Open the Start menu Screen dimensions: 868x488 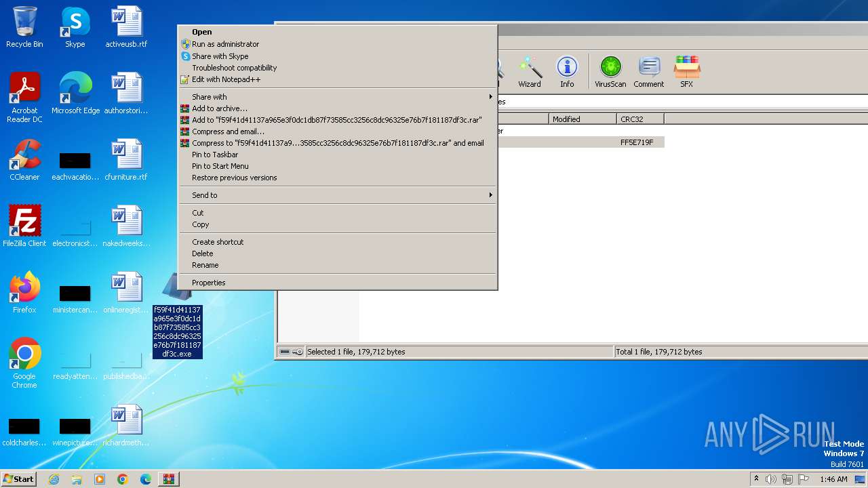tap(19, 479)
